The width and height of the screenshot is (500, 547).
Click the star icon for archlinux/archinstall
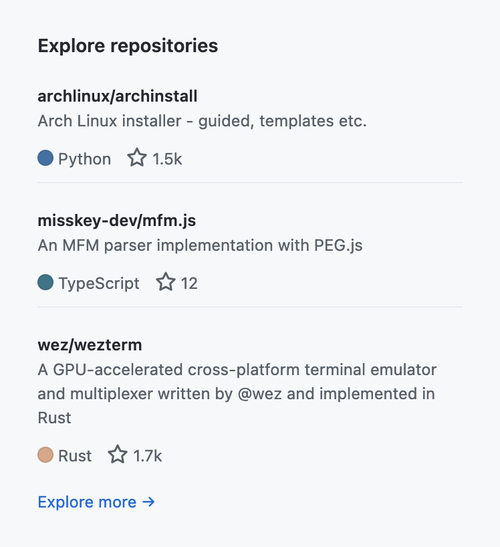click(137, 158)
